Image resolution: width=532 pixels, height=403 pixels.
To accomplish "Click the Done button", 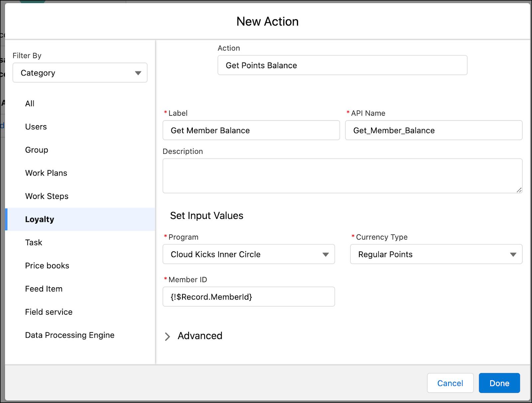I will 499,383.
